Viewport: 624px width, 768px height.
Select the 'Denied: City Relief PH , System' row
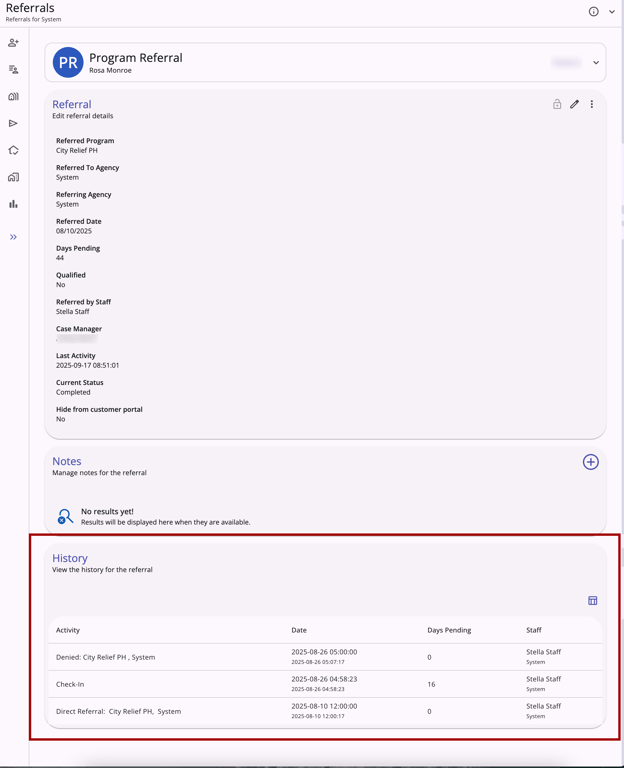[325, 657]
